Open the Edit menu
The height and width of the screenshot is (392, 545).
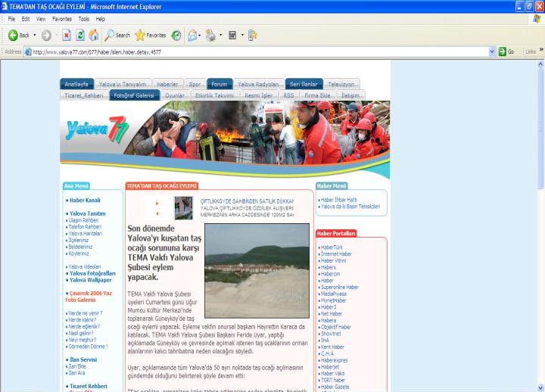tap(26, 19)
